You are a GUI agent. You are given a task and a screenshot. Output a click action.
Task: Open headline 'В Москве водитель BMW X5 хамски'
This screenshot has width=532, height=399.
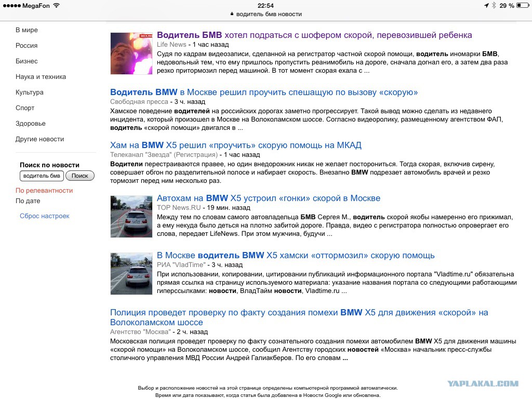point(296,255)
